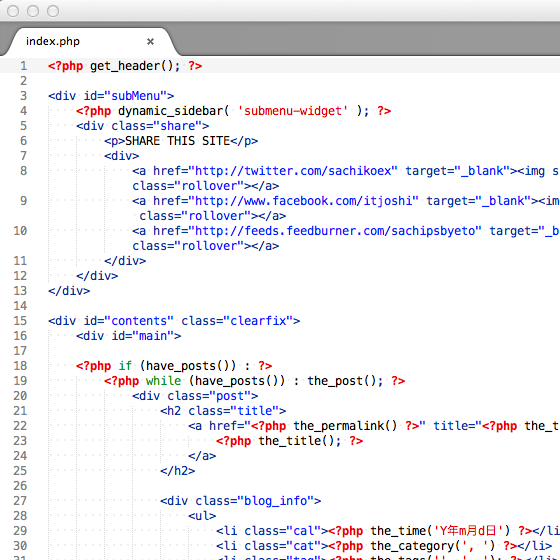Click line number 18 in gutter
This screenshot has width=560, height=560.
20,366
